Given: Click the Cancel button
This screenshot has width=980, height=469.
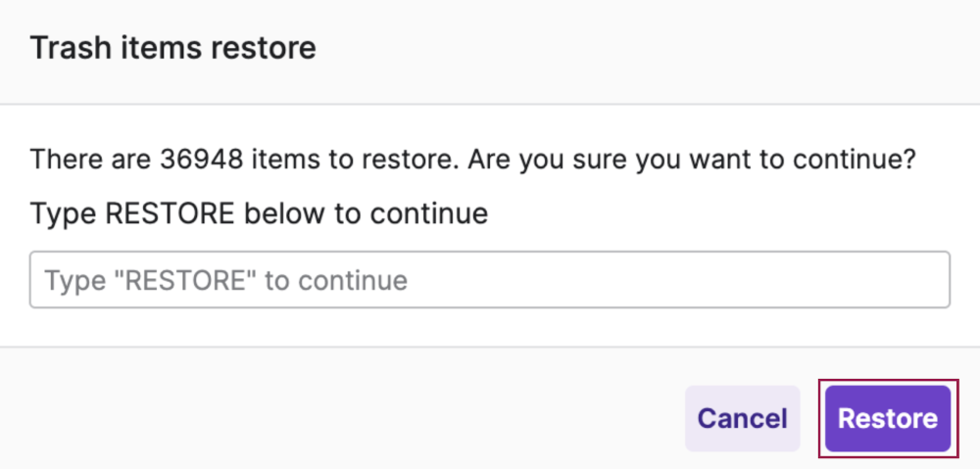Looking at the screenshot, I should pyautogui.click(x=742, y=419).
